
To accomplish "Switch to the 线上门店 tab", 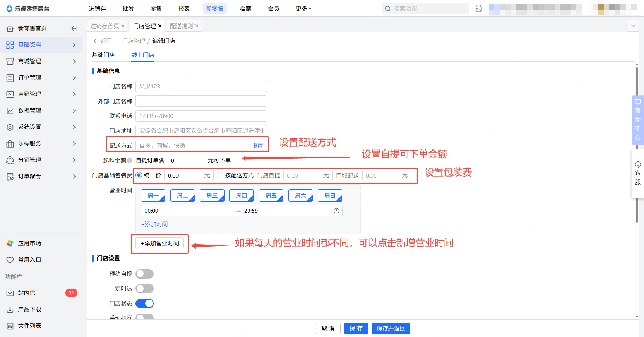I will tap(143, 55).
